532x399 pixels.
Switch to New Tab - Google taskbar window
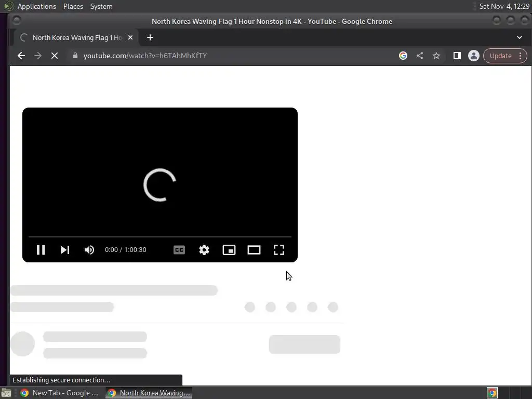[x=59, y=393]
